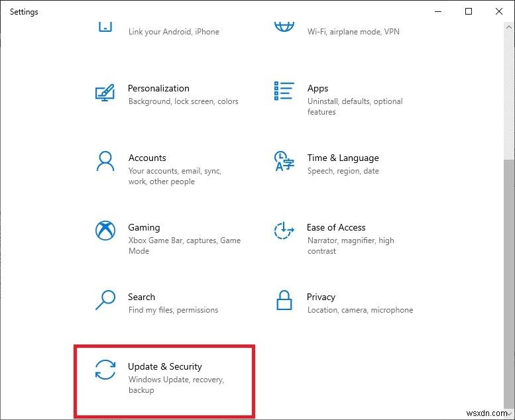
Task: Open the Personalization settings label
Action: [x=158, y=88]
